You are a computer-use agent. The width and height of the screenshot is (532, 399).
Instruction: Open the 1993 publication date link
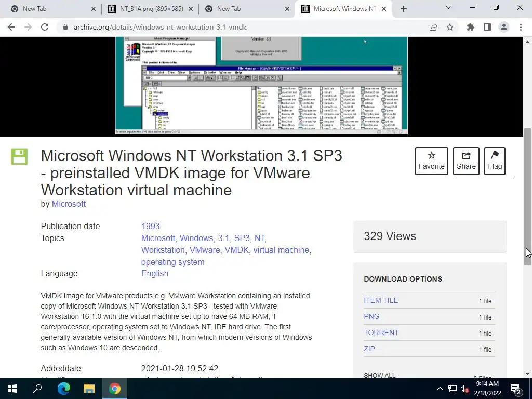[x=150, y=227]
